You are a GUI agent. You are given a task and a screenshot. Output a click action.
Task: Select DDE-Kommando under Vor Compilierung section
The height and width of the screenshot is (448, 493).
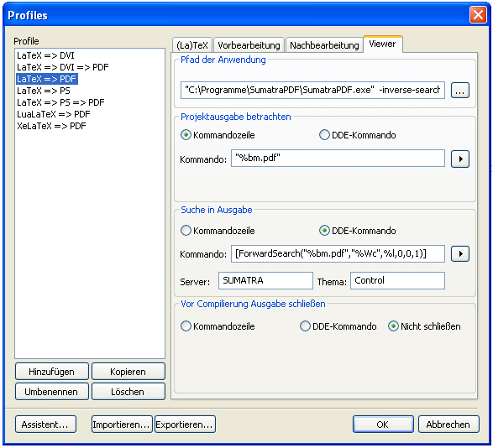point(338,326)
